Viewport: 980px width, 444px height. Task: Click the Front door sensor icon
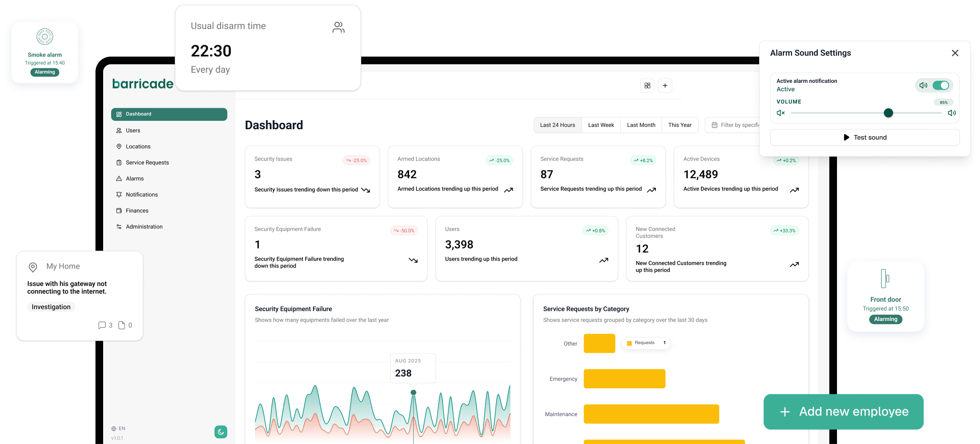885,278
